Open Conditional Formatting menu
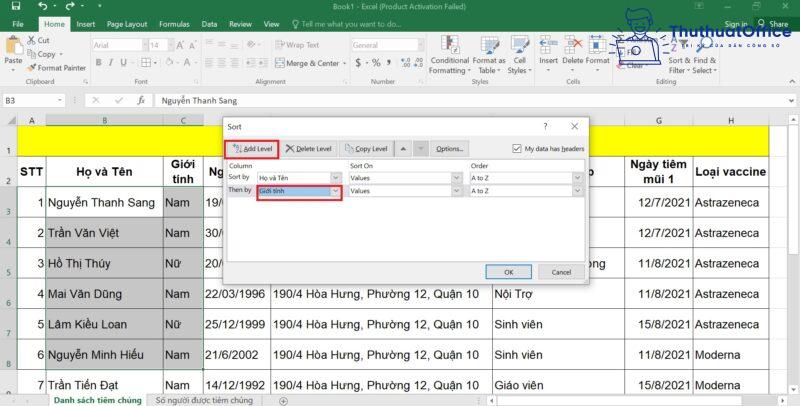Screen dimensions: 800x406 pyautogui.click(x=449, y=55)
